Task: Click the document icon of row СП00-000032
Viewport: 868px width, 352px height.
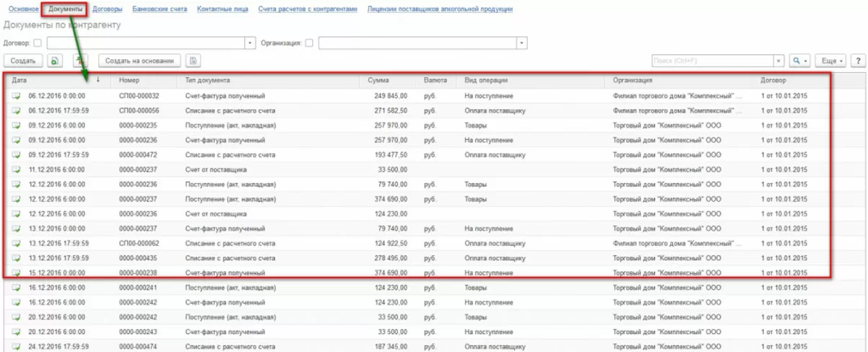Action: pos(16,96)
